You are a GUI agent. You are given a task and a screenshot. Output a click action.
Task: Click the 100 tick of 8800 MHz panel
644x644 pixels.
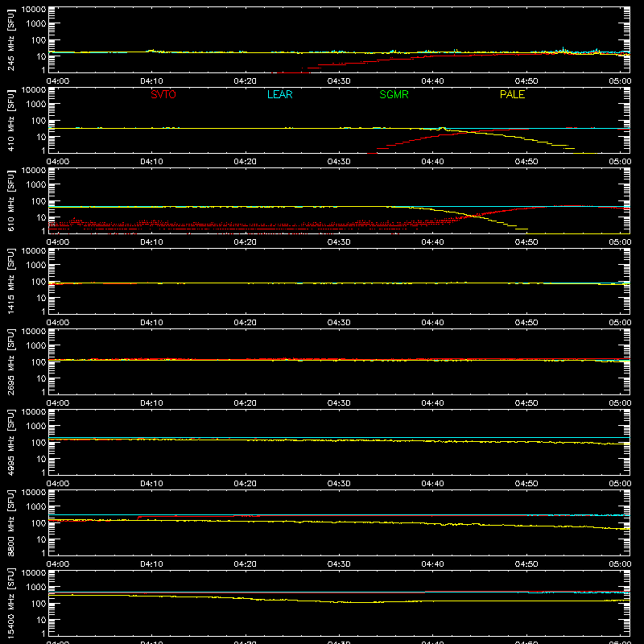click(39, 523)
